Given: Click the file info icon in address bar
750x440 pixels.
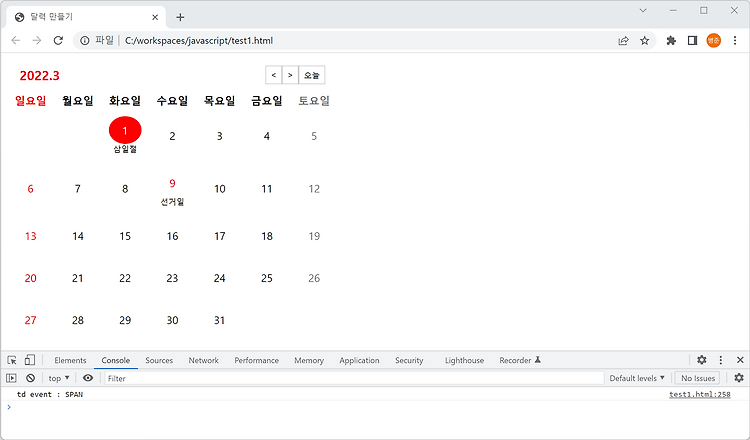Looking at the screenshot, I should pos(85,41).
